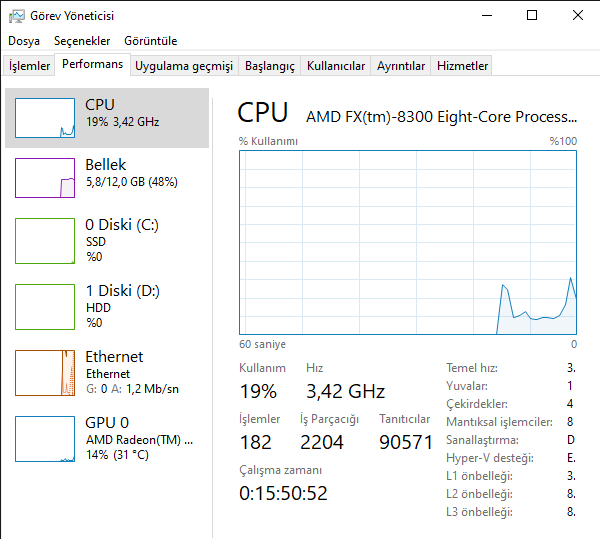Click the Task Manager app icon in title bar

click(x=16, y=16)
